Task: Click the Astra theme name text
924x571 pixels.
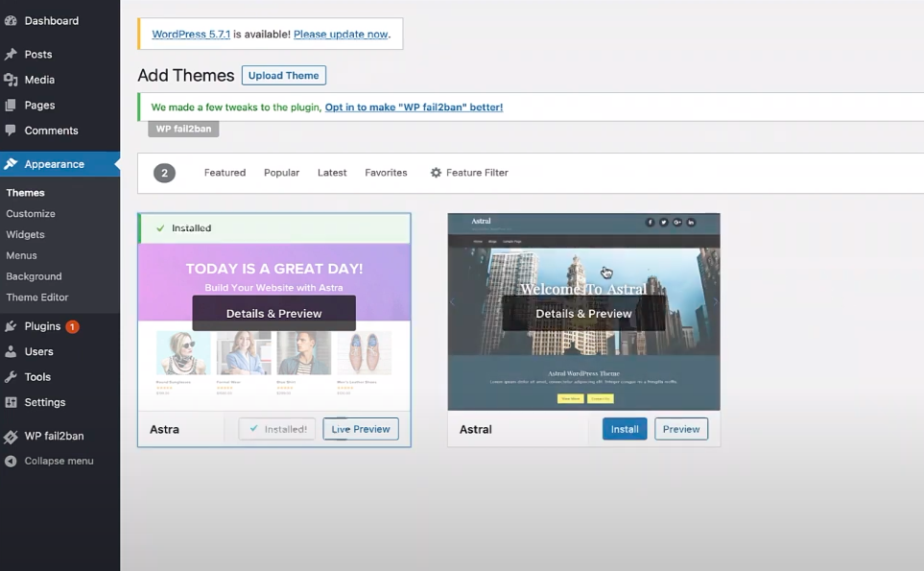Action: click(x=164, y=430)
